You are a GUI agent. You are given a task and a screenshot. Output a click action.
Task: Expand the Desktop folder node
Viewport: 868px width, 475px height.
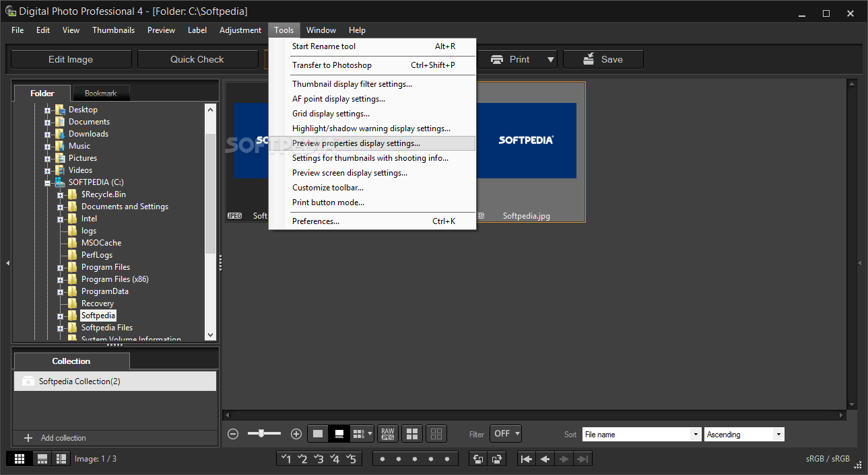[48, 110]
